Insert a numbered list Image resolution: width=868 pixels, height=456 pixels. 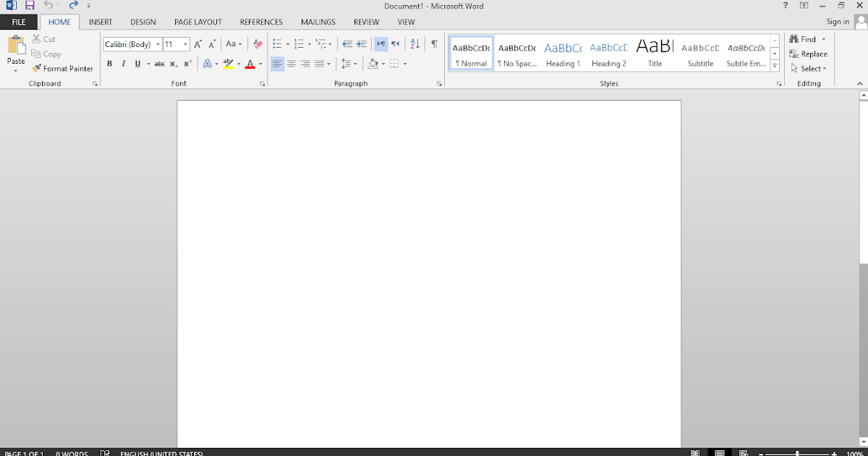click(x=299, y=44)
